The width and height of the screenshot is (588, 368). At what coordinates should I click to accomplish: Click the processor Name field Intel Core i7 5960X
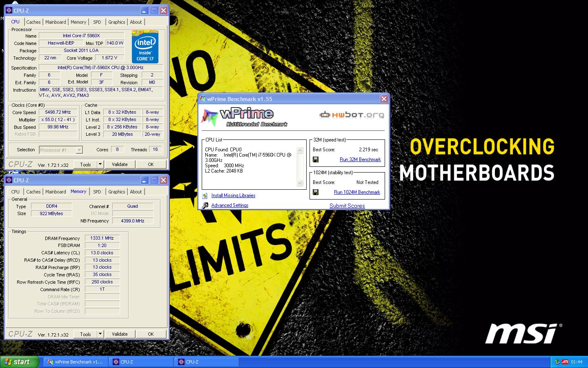click(x=81, y=36)
